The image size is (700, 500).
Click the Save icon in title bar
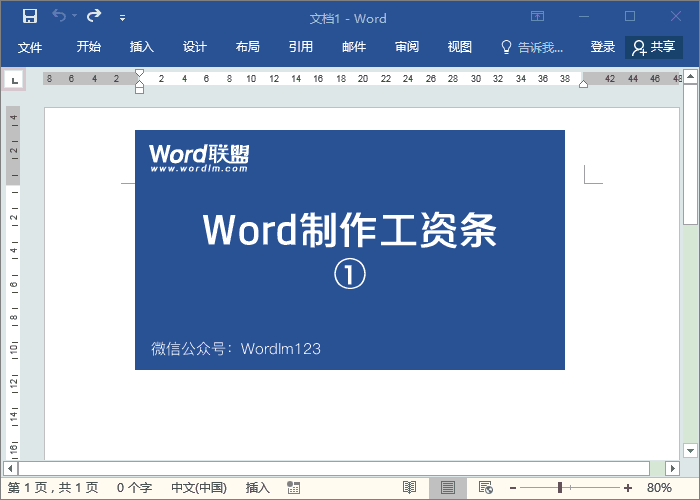click(x=30, y=17)
